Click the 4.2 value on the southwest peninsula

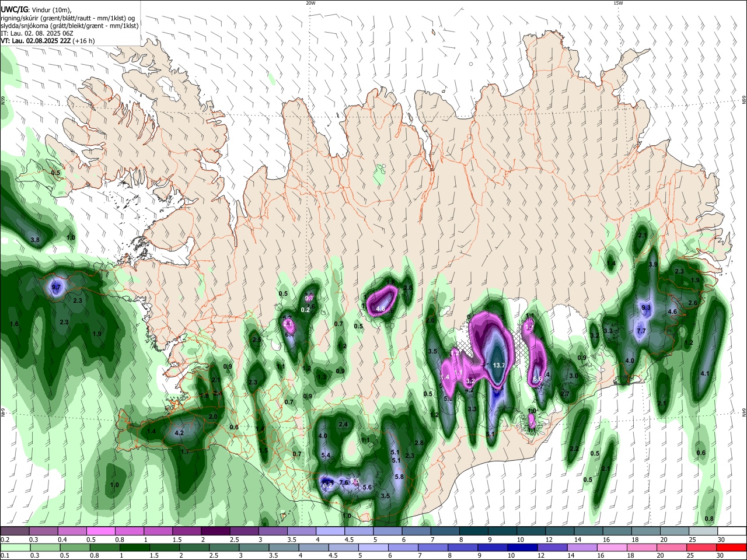[179, 433]
